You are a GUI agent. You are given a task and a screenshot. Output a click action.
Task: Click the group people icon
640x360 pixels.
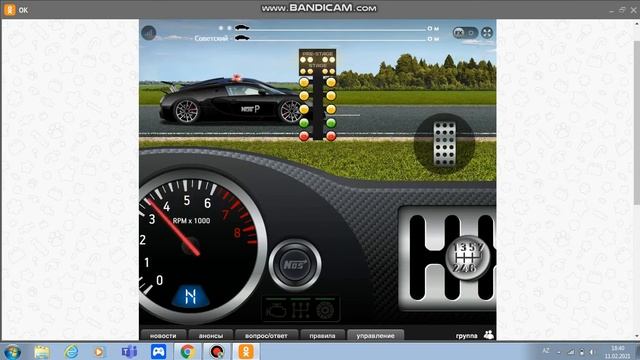click(489, 335)
